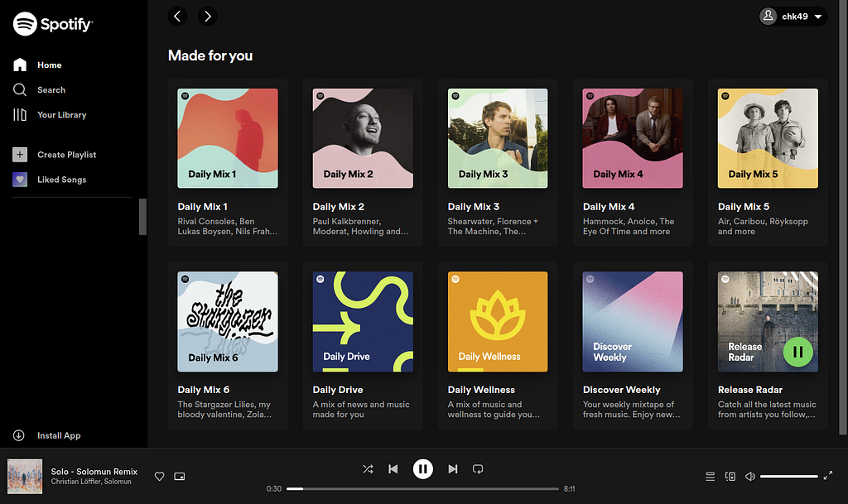Toggle shuffle playback

point(369,469)
